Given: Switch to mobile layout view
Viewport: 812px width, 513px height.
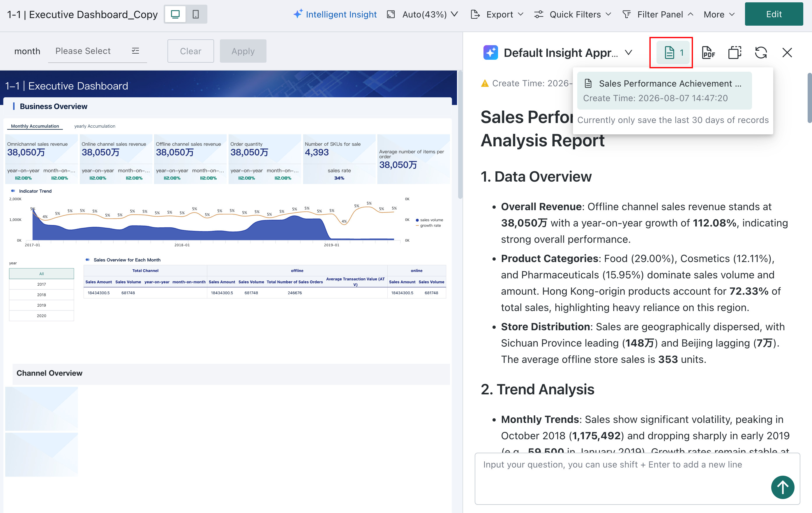Looking at the screenshot, I should 196,14.
